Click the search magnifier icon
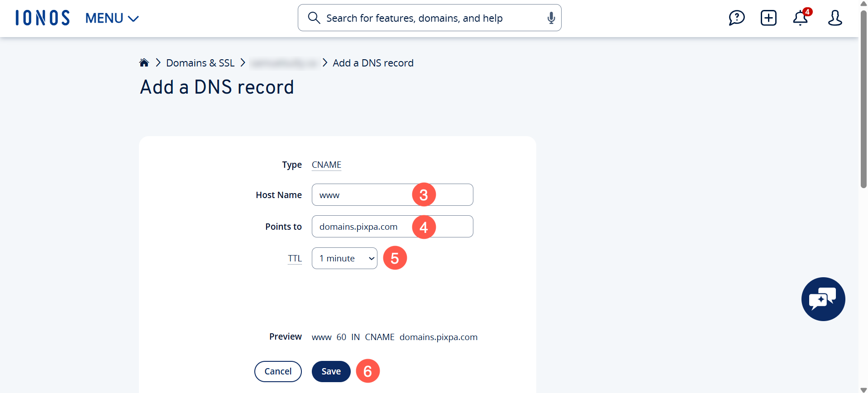Screen dimensions: 868x393 (314, 18)
